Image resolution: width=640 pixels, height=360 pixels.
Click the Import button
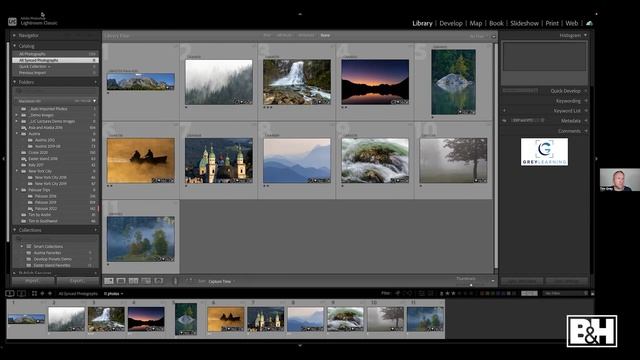click(33, 281)
